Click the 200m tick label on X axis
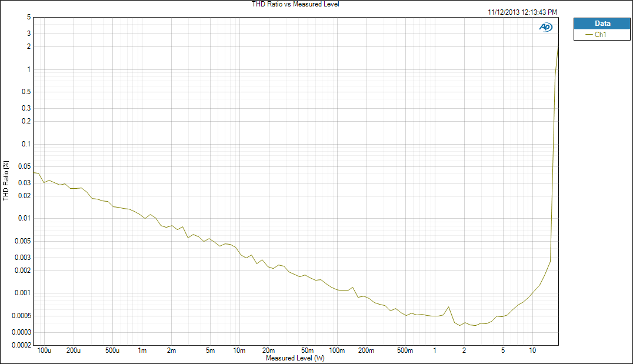 366,350
